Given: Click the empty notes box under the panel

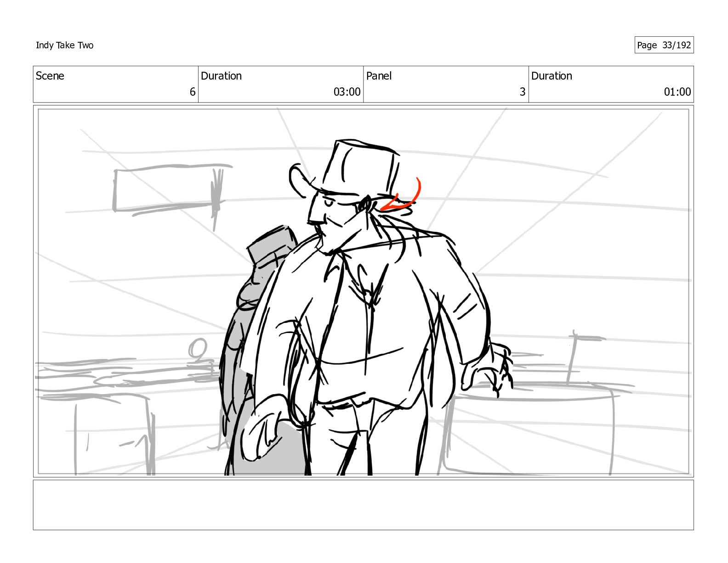Looking at the screenshot, I should (x=363, y=505).
